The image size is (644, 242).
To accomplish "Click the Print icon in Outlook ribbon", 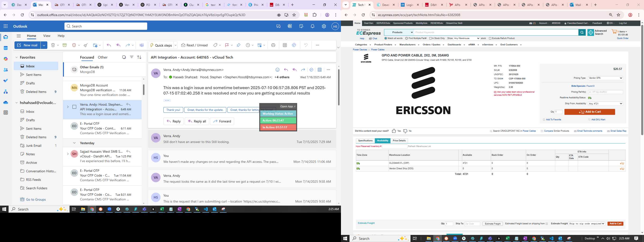I will [x=273, y=45].
